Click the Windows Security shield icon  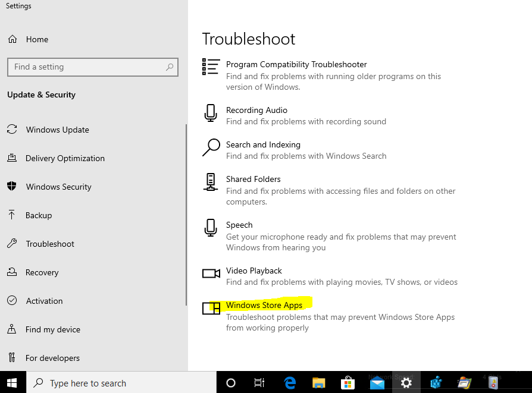12,186
